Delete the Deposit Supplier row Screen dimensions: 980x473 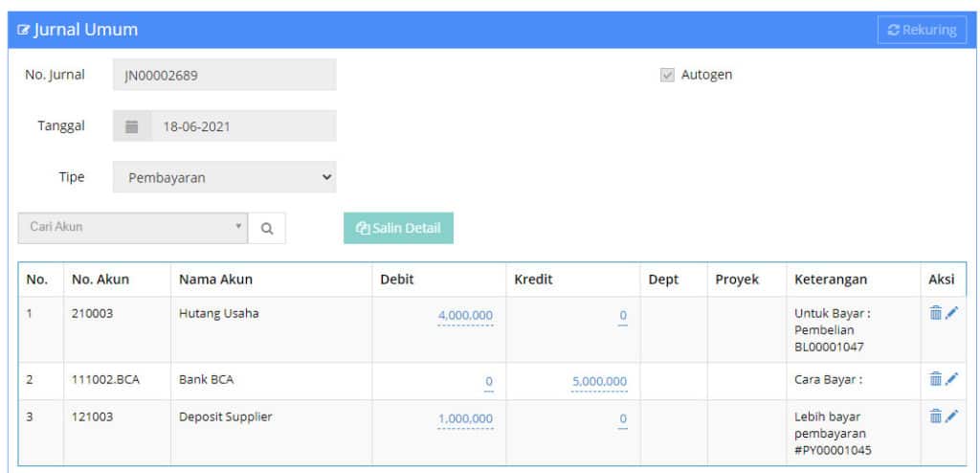(935, 417)
